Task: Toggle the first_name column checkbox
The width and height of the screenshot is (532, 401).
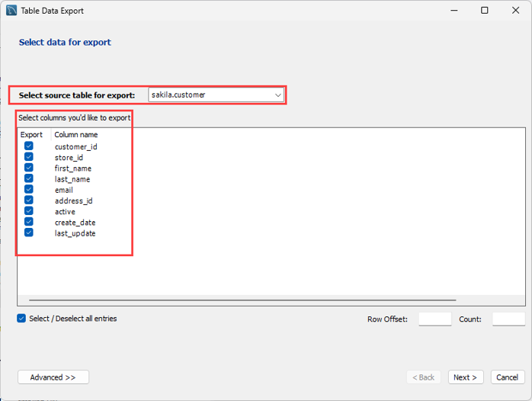Action: coord(29,168)
